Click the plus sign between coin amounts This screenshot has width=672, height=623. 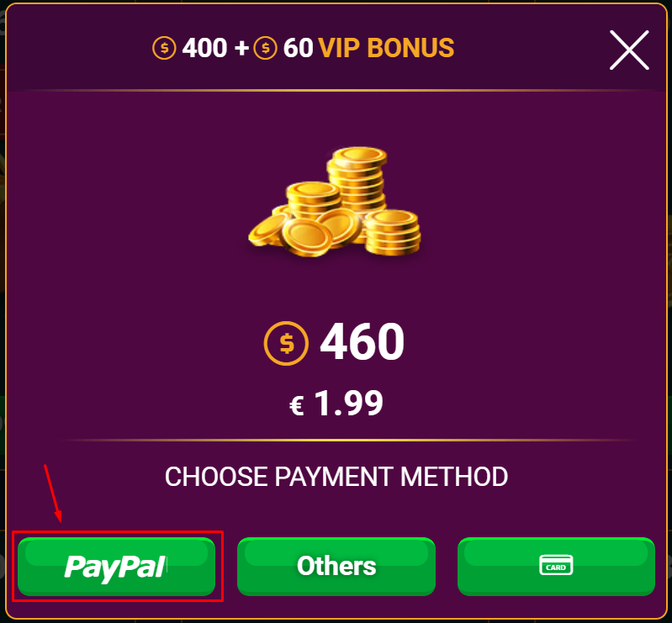pos(241,48)
